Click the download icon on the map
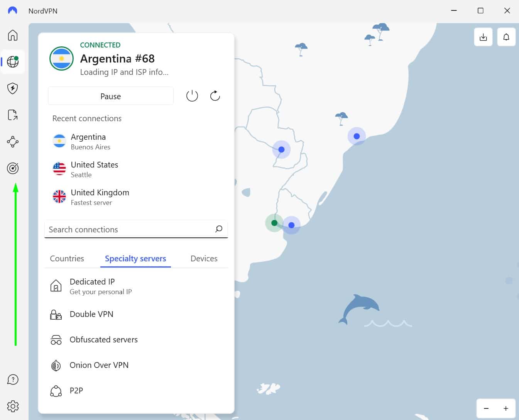The width and height of the screenshot is (519, 420). 483,37
